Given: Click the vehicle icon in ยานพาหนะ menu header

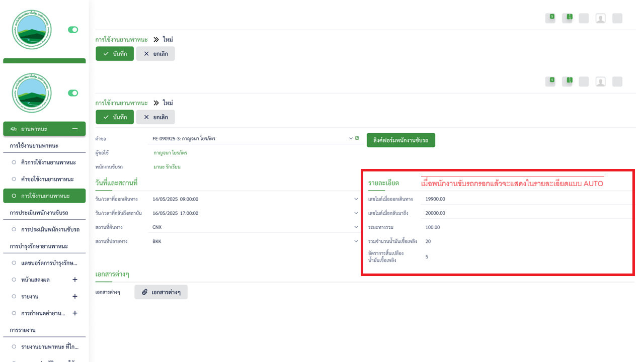Looking at the screenshot, I should (x=14, y=129).
